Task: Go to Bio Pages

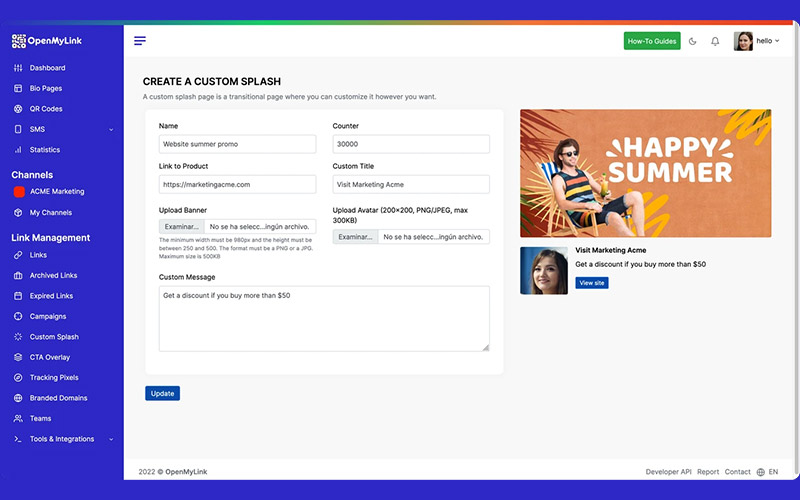Action: [x=46, y=88]
